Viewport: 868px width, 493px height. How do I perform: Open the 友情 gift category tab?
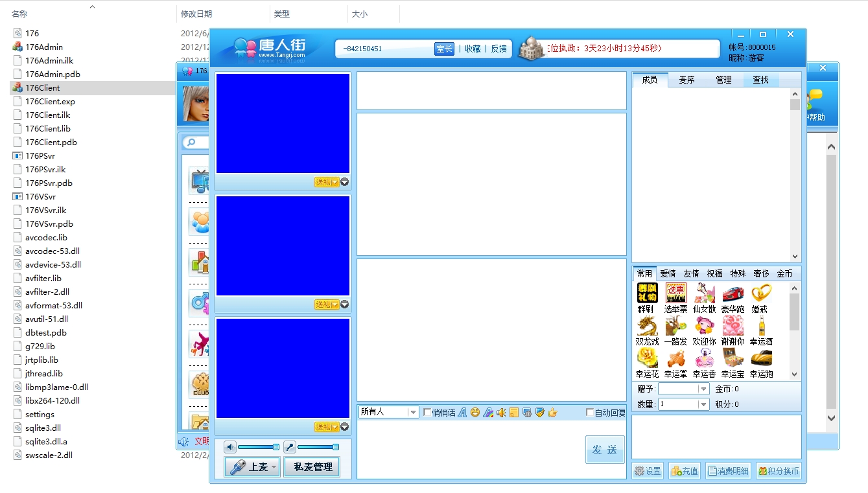(691, 273)
